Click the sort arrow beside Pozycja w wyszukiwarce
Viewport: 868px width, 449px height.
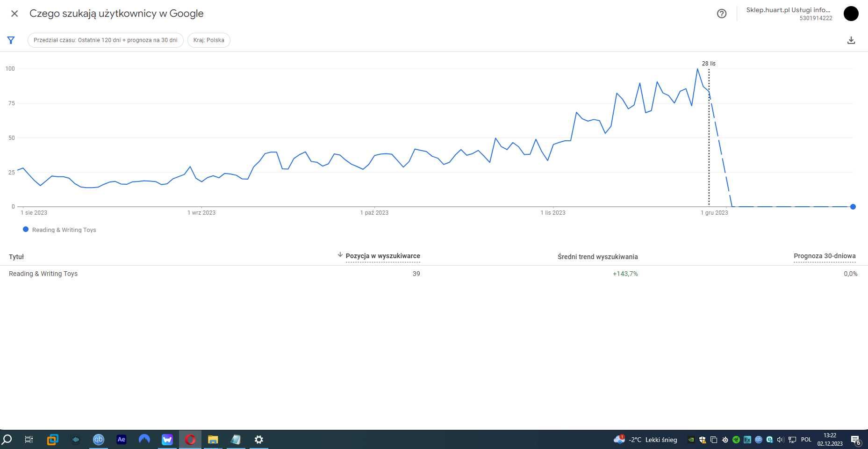coord(340,255)
